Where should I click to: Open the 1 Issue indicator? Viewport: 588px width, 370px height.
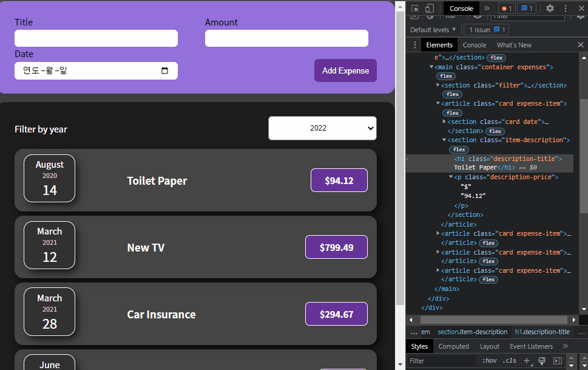point(487,30)
